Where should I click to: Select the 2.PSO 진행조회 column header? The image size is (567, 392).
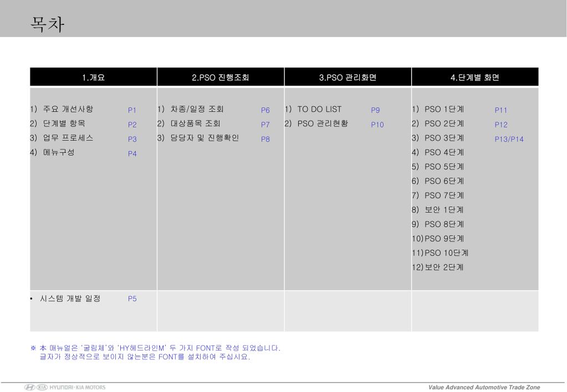pos(221,77)
